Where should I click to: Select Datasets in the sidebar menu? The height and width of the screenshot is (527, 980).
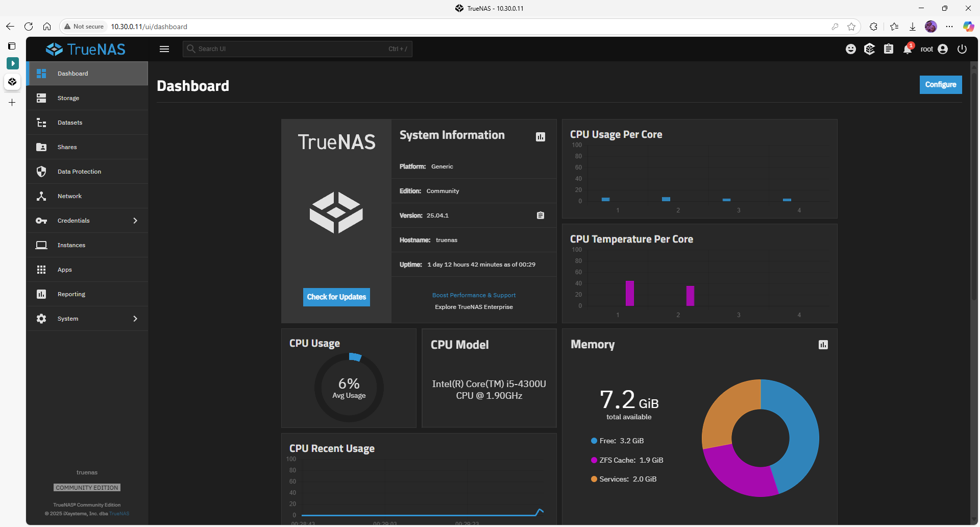click(x=87, y=123)
